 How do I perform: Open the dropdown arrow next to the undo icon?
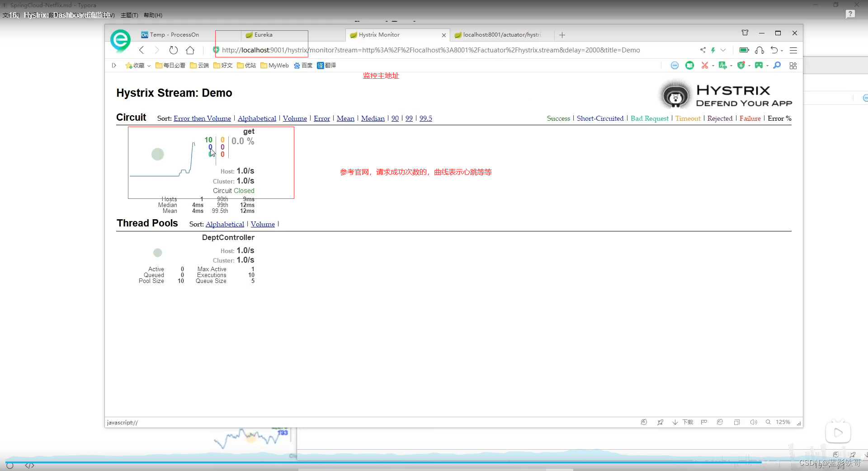point(782,51)
